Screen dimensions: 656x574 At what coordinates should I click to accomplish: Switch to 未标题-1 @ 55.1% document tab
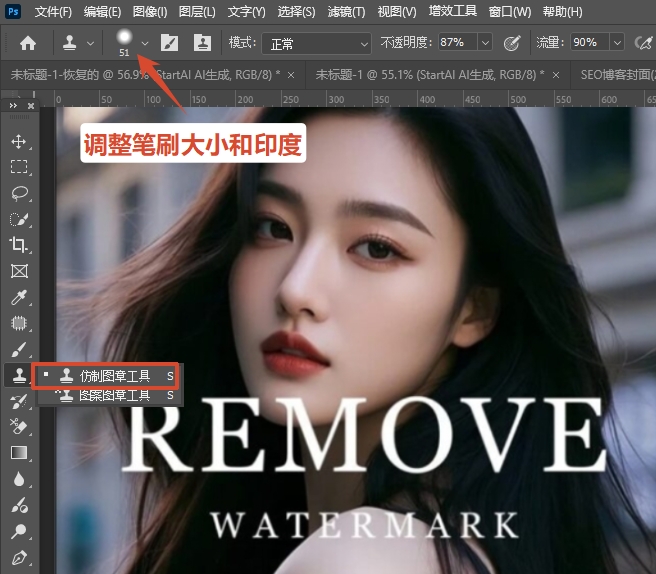click(x=430, y=75)
